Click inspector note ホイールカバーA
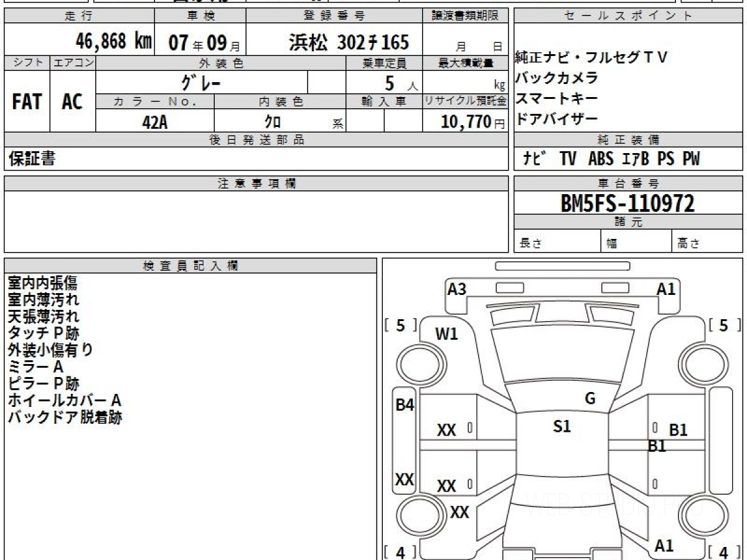This screenshot has height=560, width=747. click(65, 401)
